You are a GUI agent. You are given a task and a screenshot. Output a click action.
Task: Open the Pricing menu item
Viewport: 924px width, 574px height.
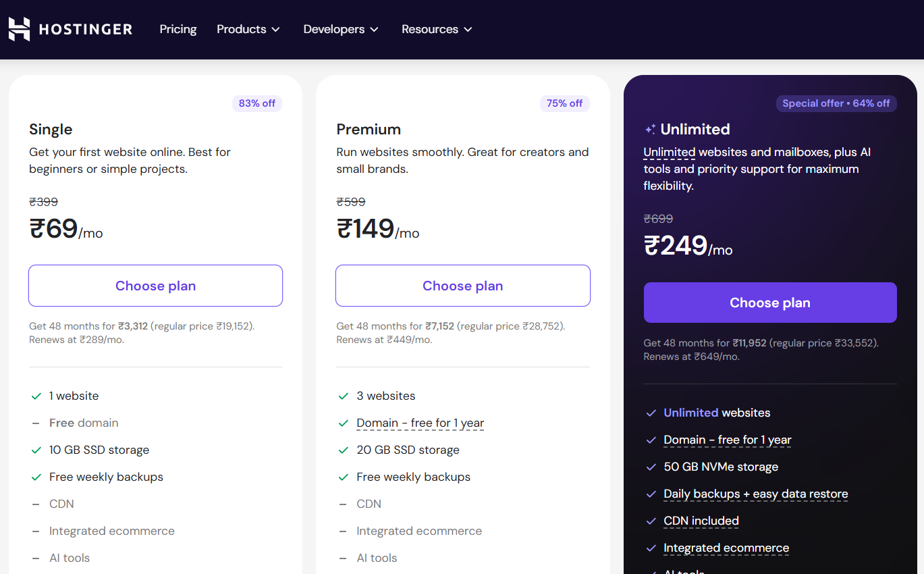178,29
